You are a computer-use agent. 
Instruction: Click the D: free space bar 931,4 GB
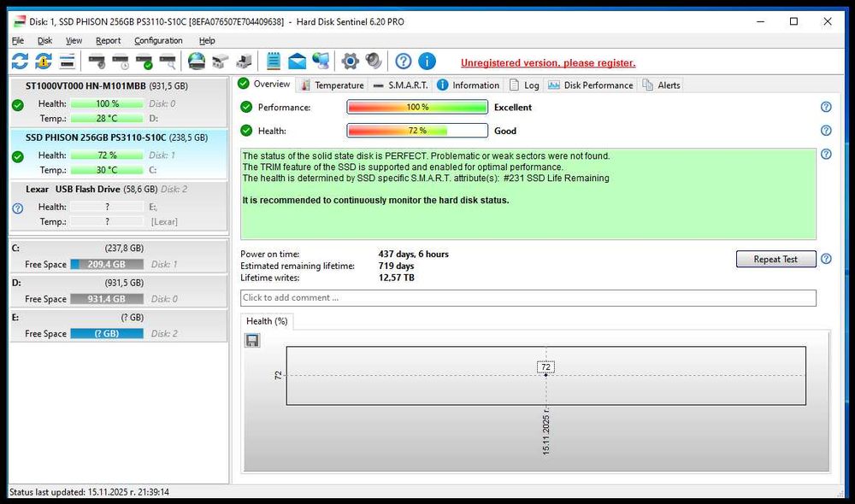pos(107,299)
